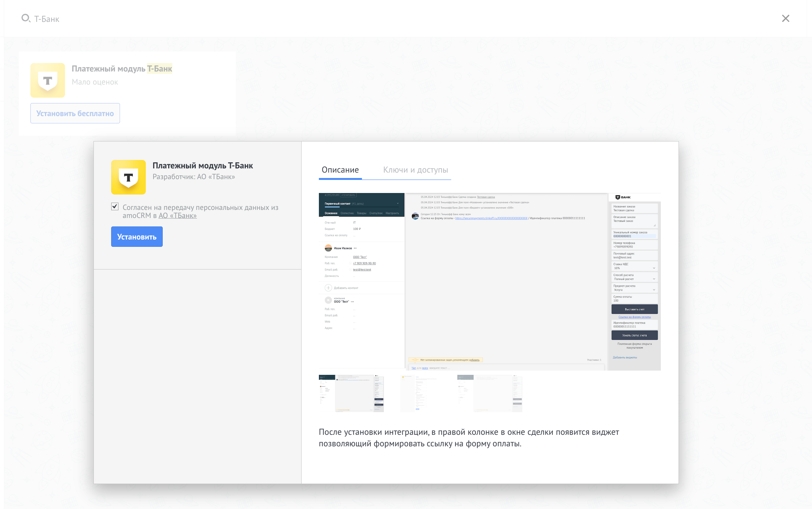Click the T-Банк shield logo in dialog
Screen dimensions: 812x509
pyautogui.click(x=128, y=177)
